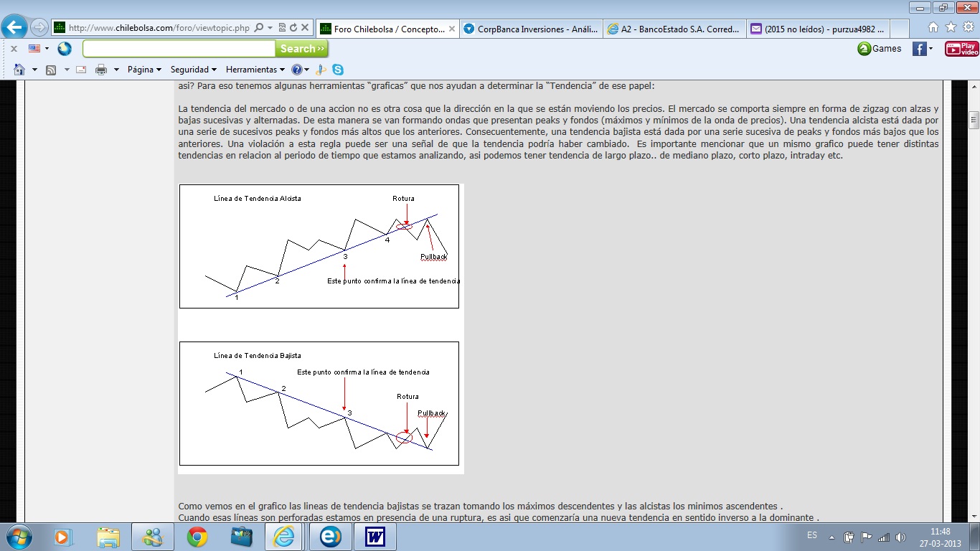
Task: Click the blue globe toolbar icon
Action: point(65,49)
